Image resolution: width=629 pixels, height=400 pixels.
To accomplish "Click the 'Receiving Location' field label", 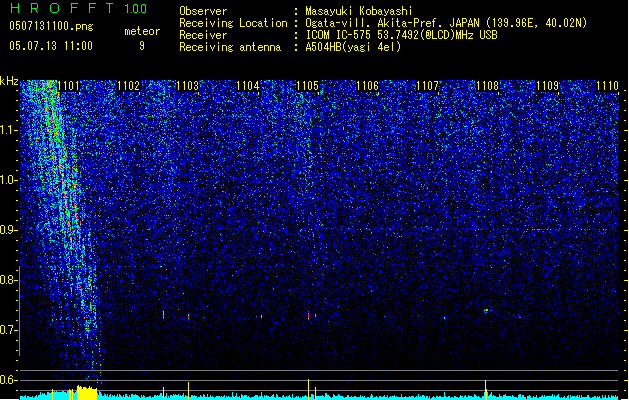I will click(x=233, y=23).
